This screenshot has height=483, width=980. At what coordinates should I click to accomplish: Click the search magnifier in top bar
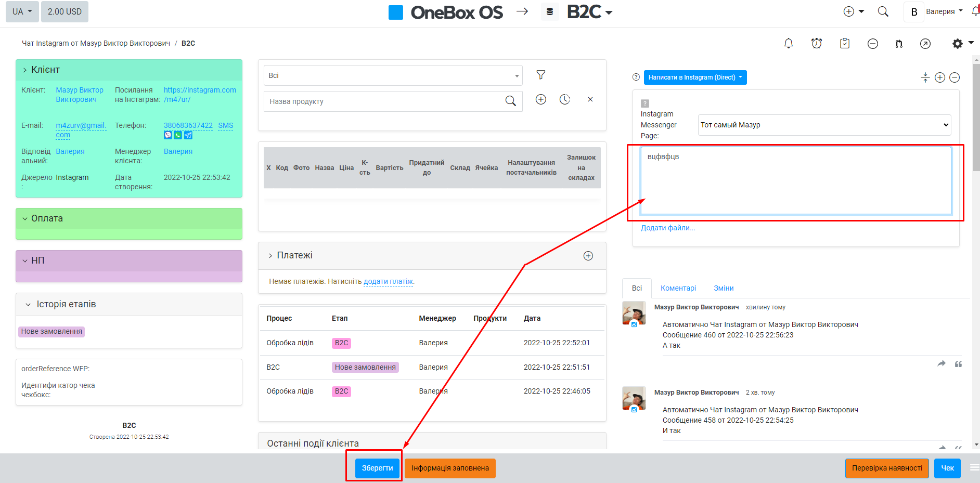(x=883, y=11)
